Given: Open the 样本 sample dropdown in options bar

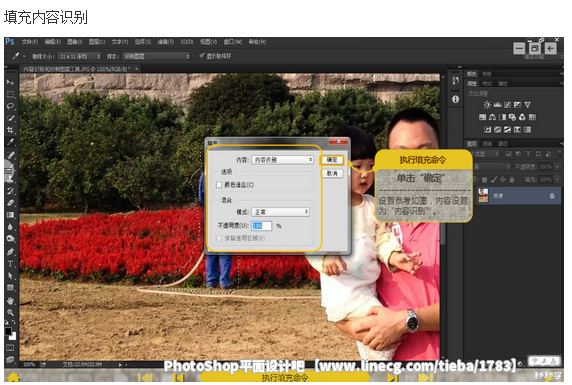Looking at the screenshot, I should tap(156, 56).
